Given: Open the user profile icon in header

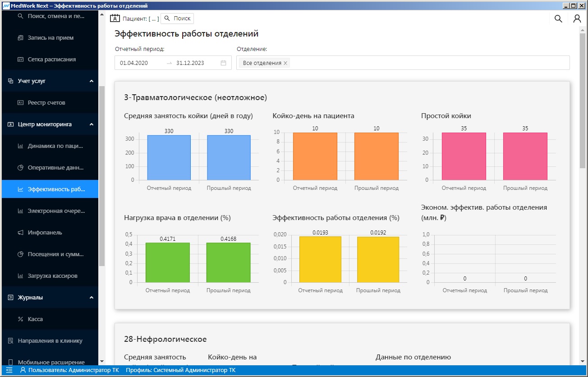Looking at the screenshot, I should (577, 18).
